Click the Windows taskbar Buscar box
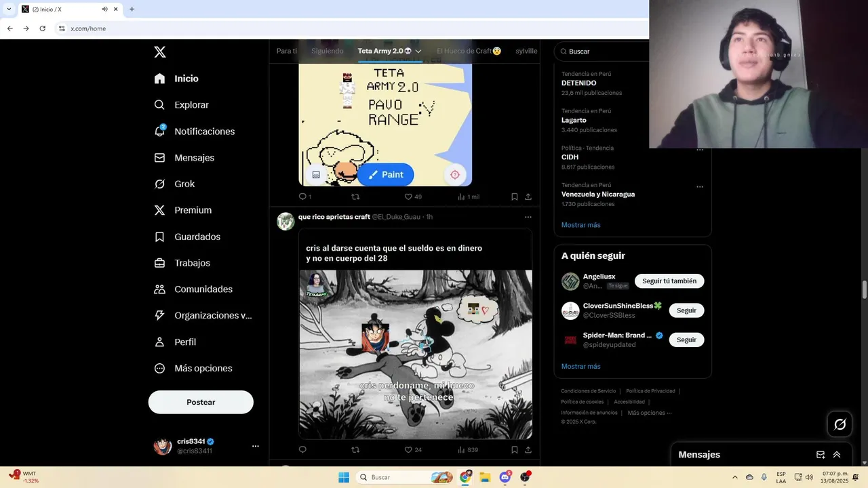This screenshot has width=868, height=488. point(405,477)
